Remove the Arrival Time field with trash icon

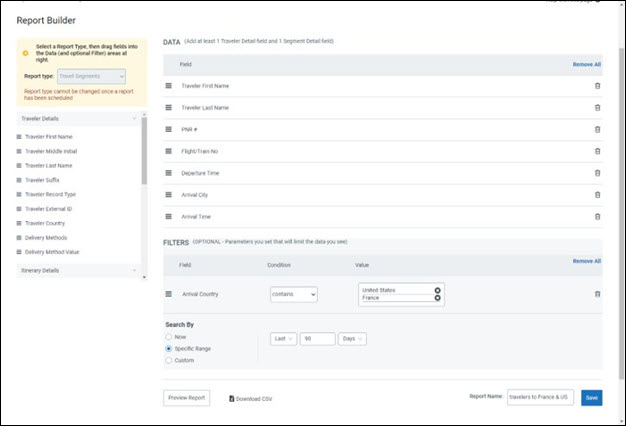(x=597, y=216)
